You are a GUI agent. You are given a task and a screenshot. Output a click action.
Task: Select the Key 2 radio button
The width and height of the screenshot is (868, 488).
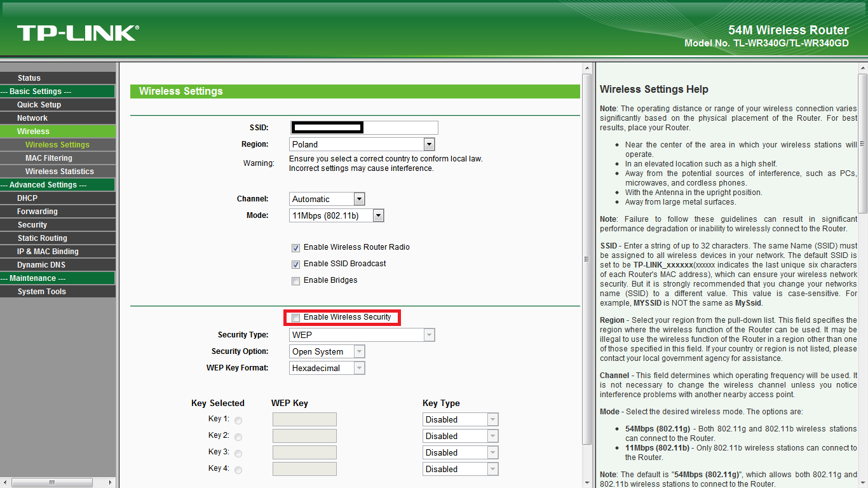238,437
